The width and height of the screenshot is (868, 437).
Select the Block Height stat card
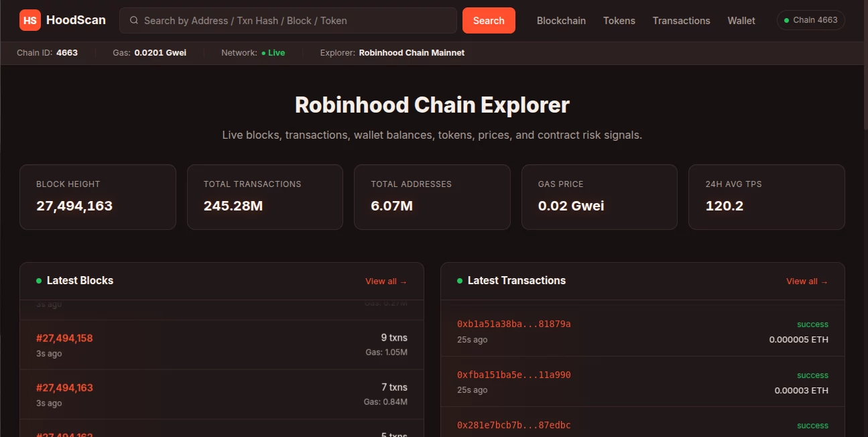click(98, 197)
